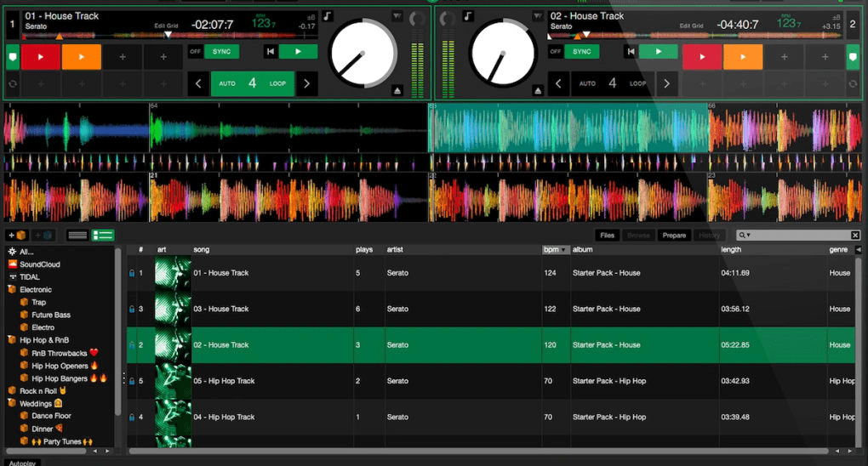This screenshot has height=466, width=868.
Task: Toggle the 4-beat auto loop on deck 1
Action: pos(253,83)
